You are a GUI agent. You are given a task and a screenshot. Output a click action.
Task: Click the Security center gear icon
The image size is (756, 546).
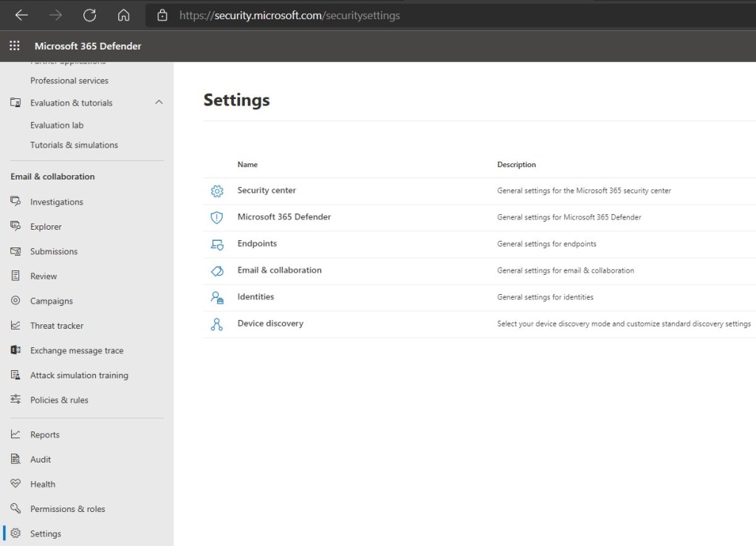tap(216, 191)
